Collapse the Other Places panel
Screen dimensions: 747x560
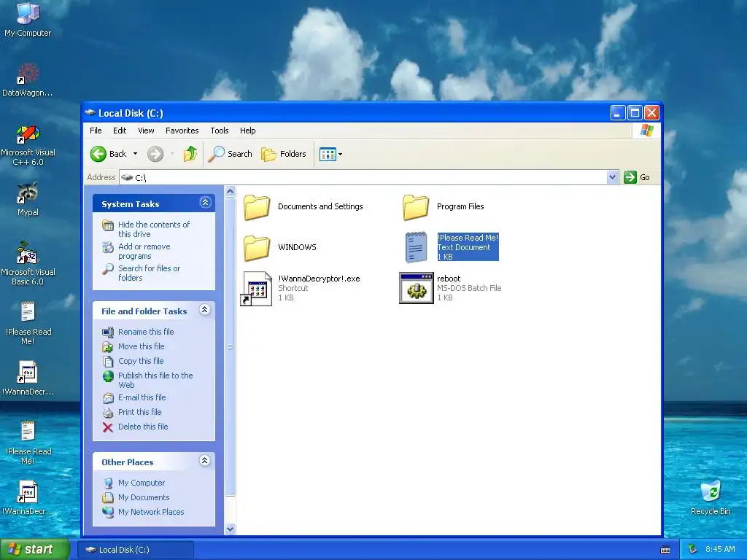pos(205,461)
